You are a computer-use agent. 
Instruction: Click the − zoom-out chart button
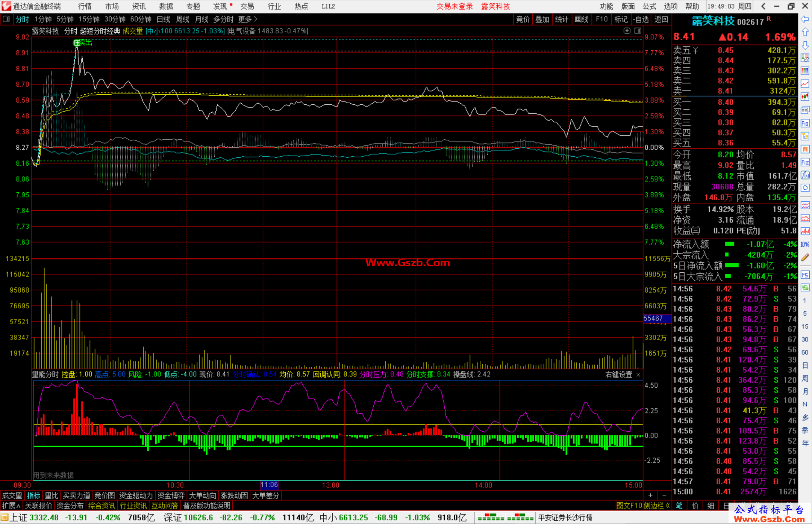coord(664,496)
